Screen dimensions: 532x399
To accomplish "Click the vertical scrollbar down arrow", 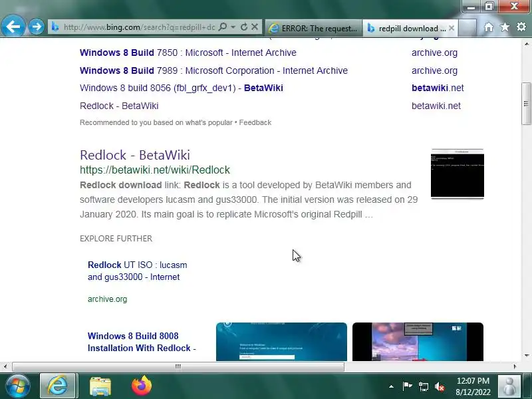I will [x=526, y=356].
